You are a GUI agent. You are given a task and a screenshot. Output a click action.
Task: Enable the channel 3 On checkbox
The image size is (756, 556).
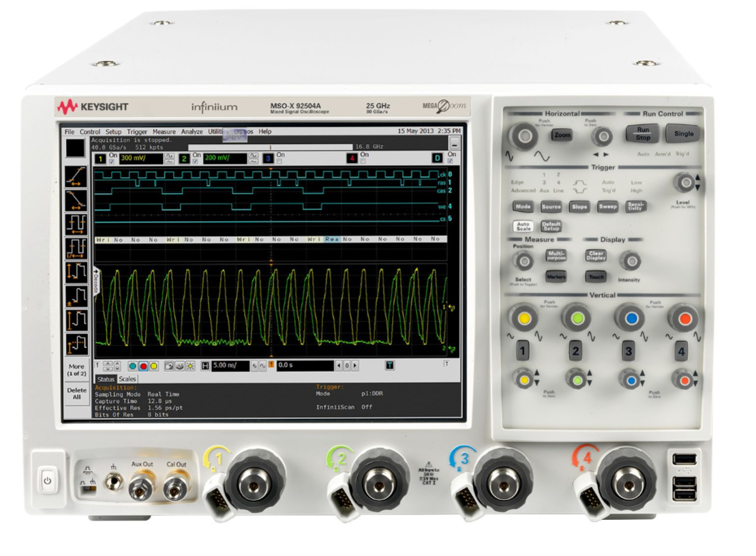(x=279, y=162)
